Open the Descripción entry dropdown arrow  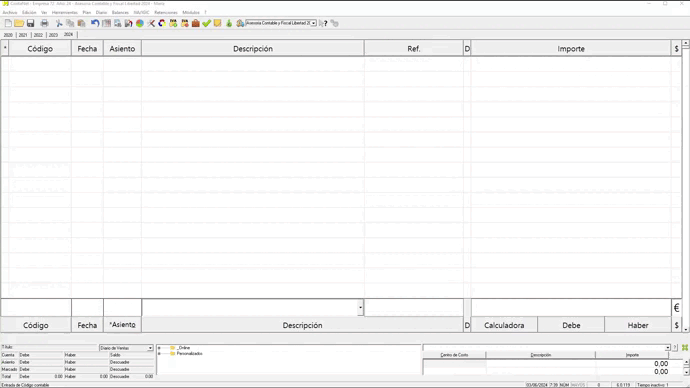[360, 307]
